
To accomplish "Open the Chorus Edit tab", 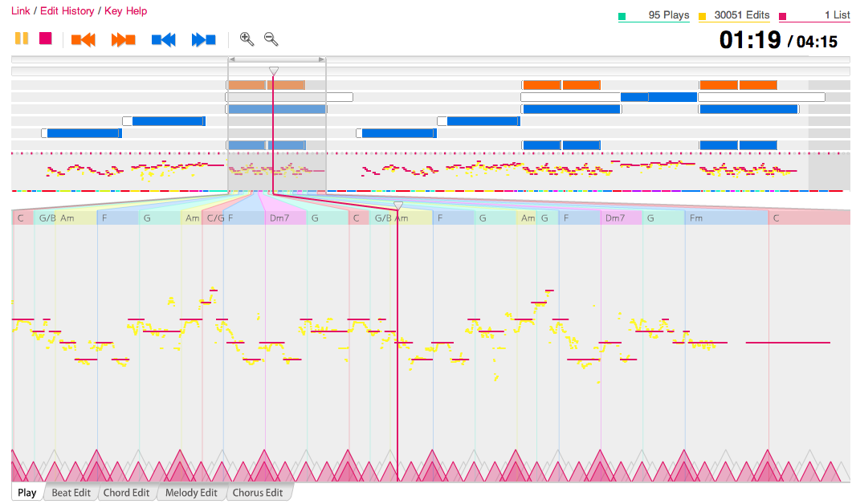I will pyautogui.click(x=258, y=493).
